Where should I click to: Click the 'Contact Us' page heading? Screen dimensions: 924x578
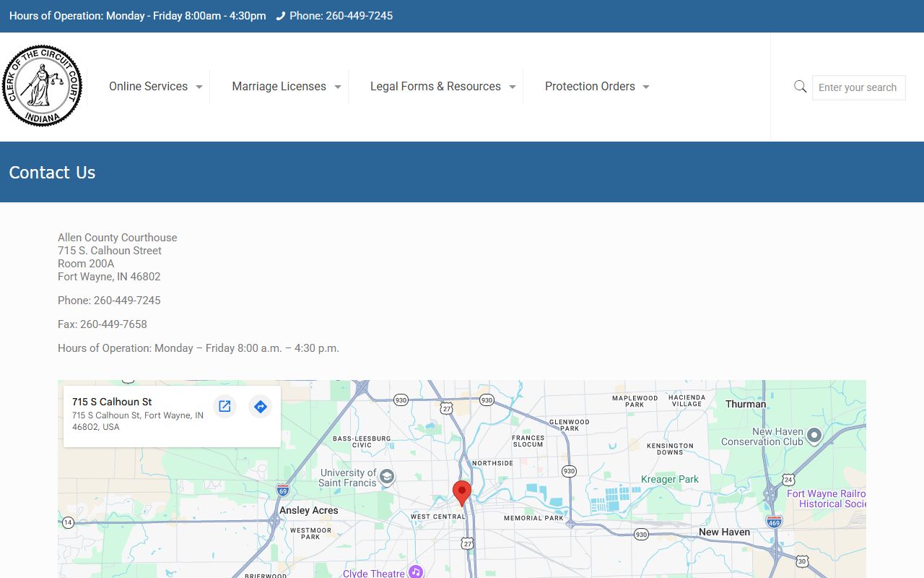coord(52,173)
